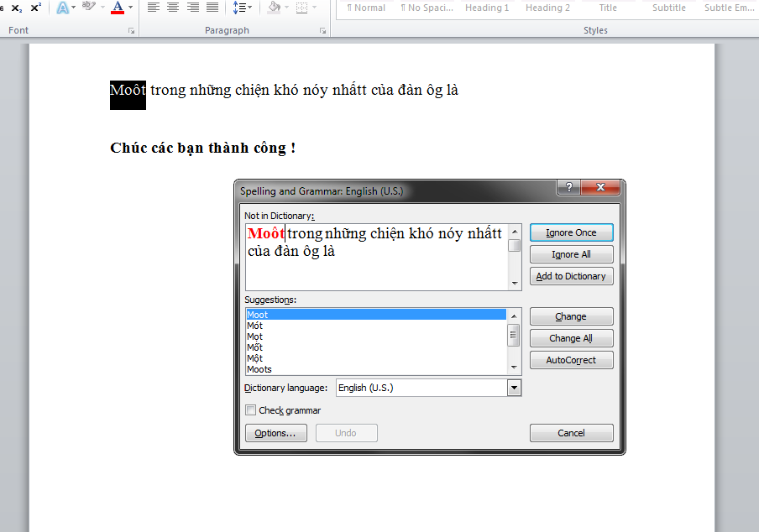Expand the Dictionary language dropdown
759x532 pixels.
click(514, 388)
